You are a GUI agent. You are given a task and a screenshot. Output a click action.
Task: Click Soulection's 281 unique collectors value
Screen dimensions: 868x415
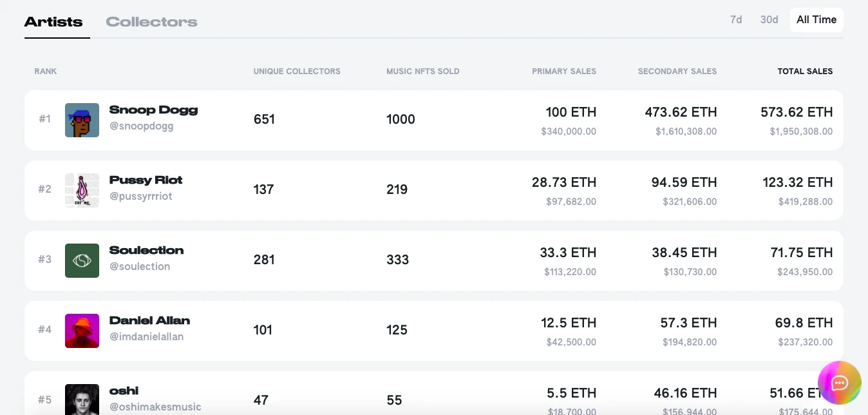point(264,260)
